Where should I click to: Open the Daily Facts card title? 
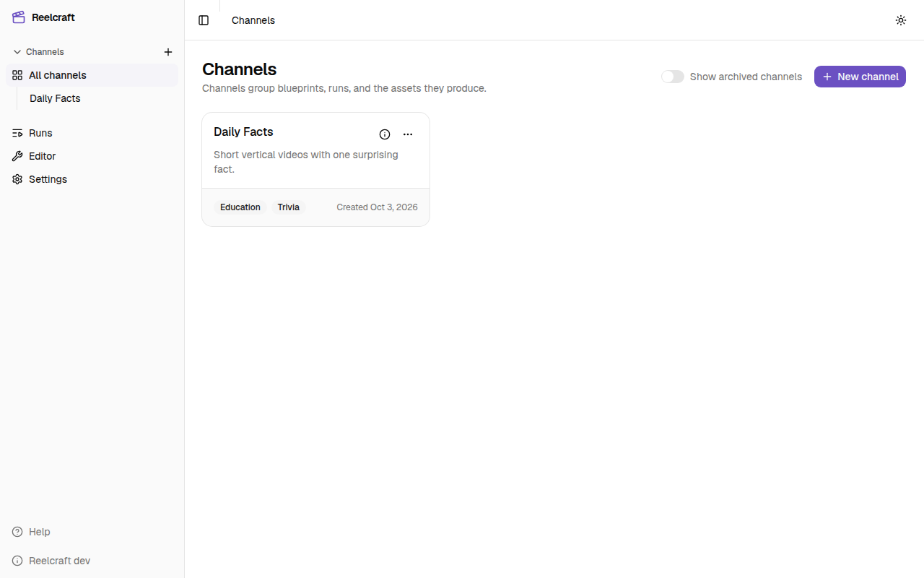(243, 131)
